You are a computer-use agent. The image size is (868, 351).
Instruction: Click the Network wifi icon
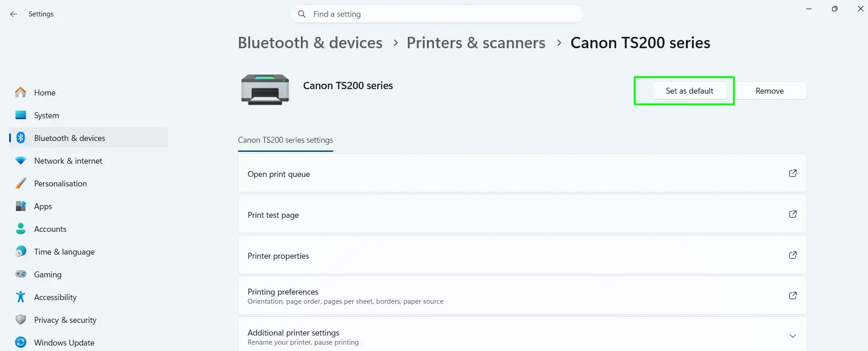pyautogui.click(x=20, y=160)
